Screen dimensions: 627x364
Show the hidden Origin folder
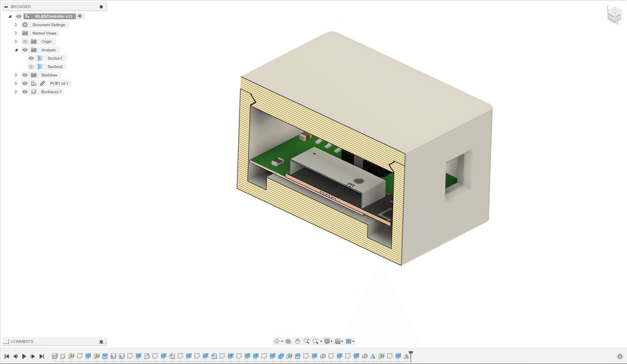(x=24, y=42)
